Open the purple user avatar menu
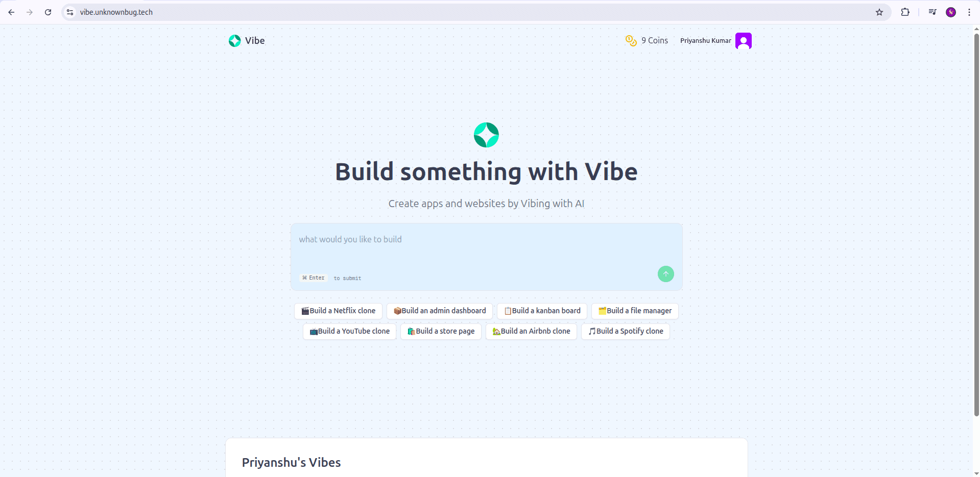 click(x=743, y=41)
